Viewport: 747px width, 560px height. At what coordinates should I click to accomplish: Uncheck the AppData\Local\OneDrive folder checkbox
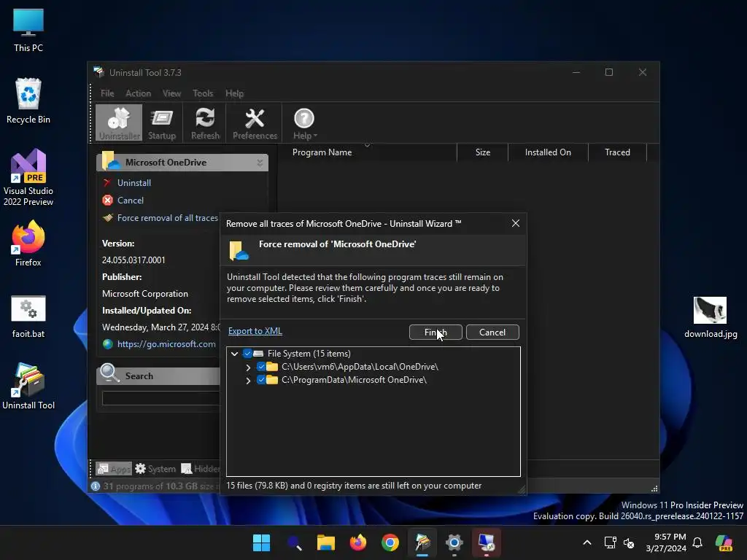click(261, 367)
